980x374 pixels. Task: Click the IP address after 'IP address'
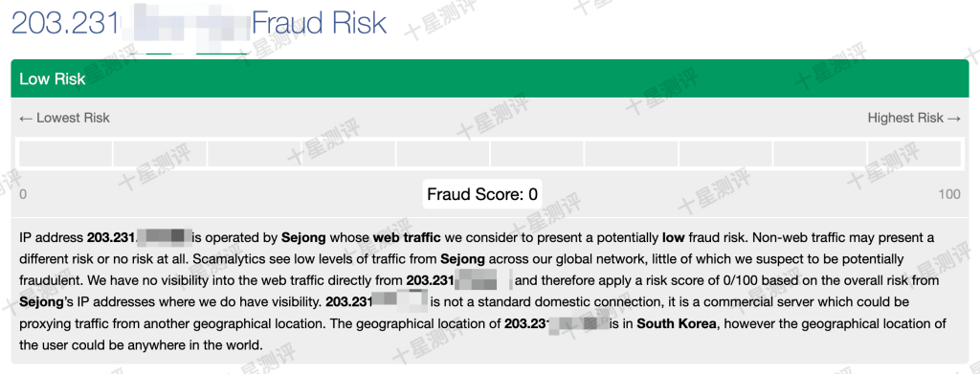click(x=139, y=237)
